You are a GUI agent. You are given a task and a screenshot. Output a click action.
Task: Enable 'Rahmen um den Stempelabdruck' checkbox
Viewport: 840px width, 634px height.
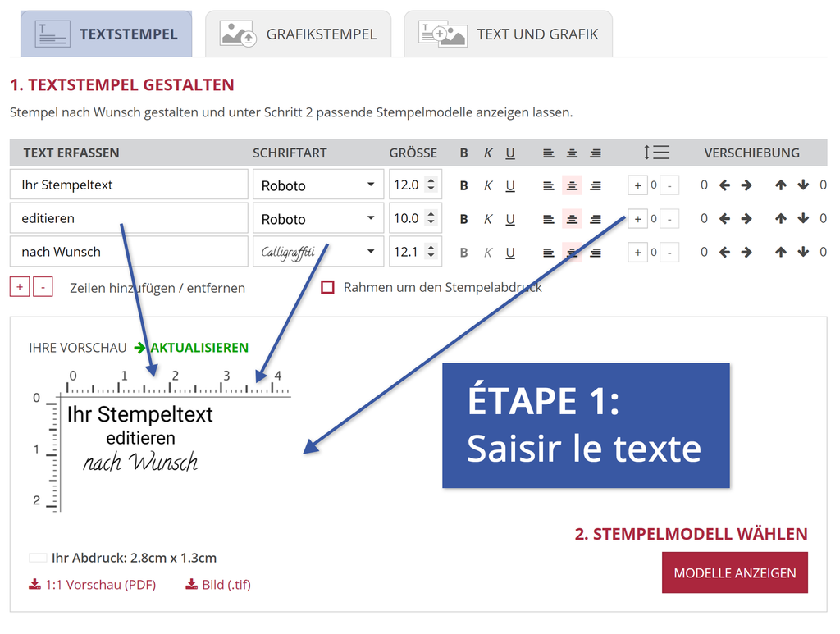coord(328,288)
